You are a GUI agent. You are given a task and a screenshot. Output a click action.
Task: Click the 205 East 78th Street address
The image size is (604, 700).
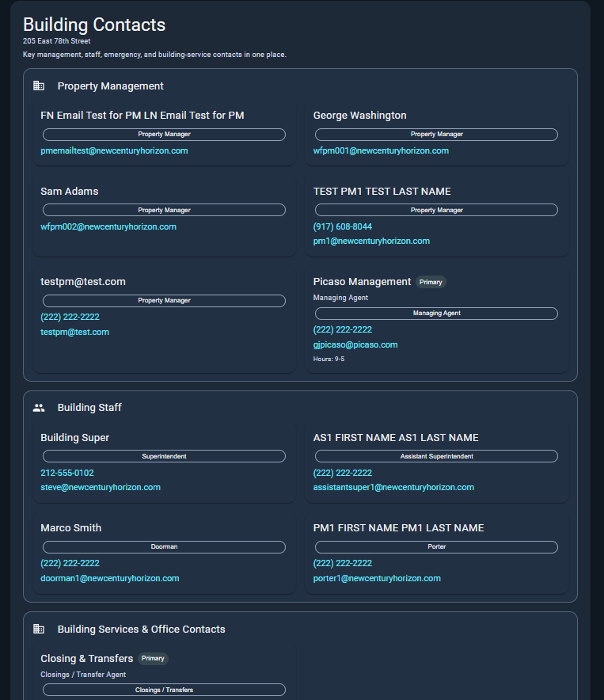pyautogui.click(x=57, y=41)
